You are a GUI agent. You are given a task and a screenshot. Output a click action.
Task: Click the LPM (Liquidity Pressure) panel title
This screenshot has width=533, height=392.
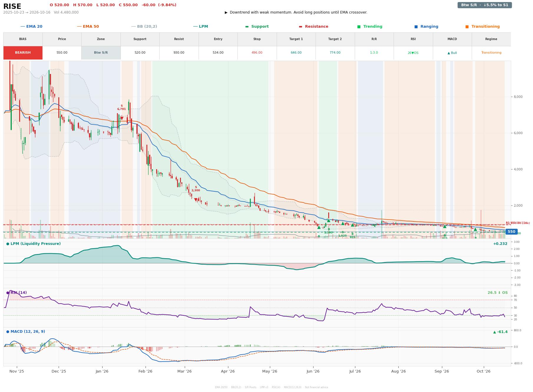click(33, 244)
